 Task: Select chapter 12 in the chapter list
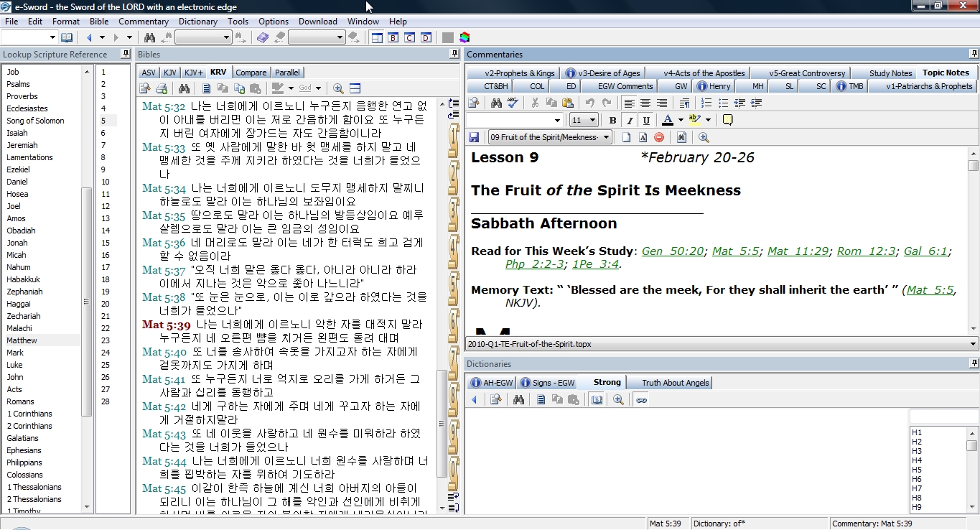pyautogui.click(x=106, y=206)
